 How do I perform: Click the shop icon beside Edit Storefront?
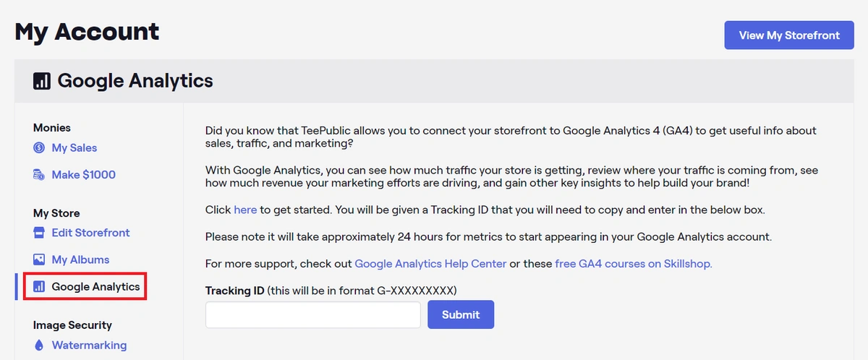tap(39, 233)
